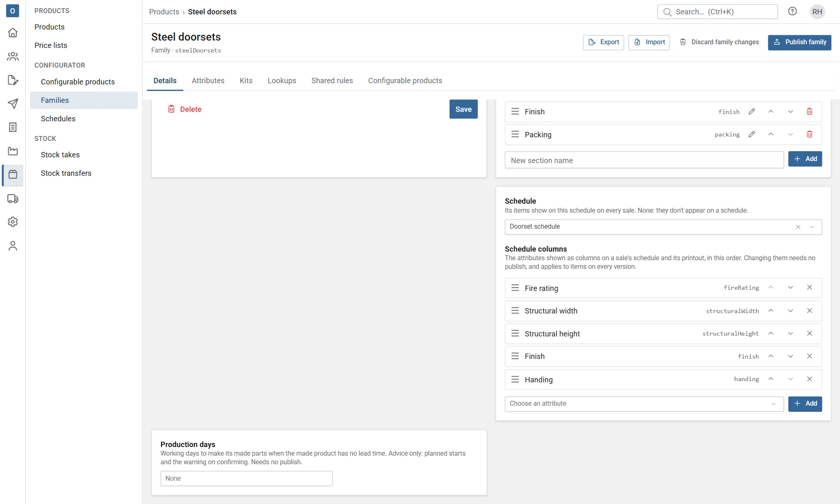This screenshot has height=504, width=840.
Task: Delete the Packing section trash icon
Action: (809, 134)
